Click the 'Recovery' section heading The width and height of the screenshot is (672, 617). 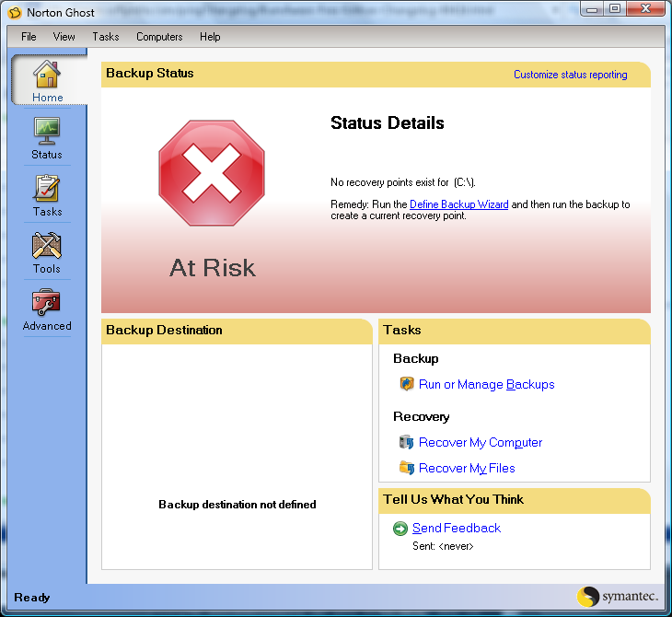422,417
